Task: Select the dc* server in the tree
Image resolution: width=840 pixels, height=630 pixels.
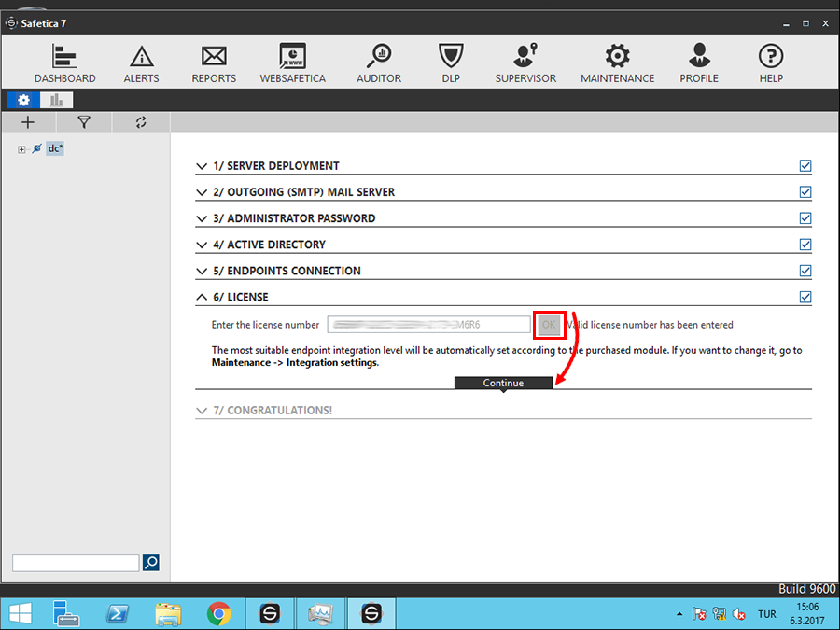Action: click(55, 148)
